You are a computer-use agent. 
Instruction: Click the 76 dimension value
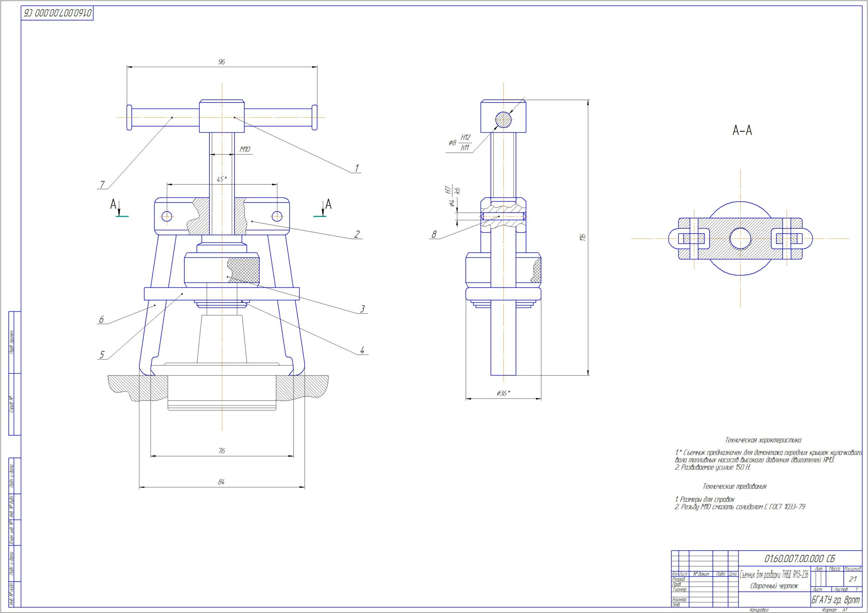[x=221, y=450]
